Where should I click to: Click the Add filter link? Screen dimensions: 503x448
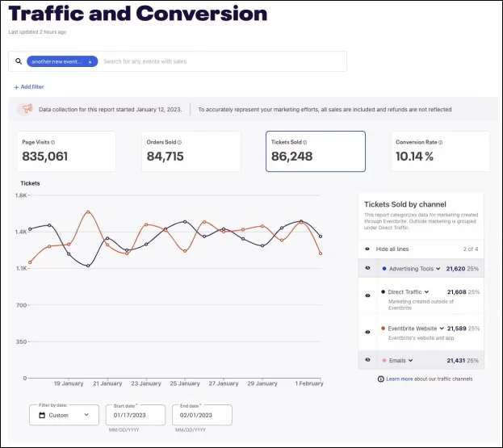click(x=28, y=86)
